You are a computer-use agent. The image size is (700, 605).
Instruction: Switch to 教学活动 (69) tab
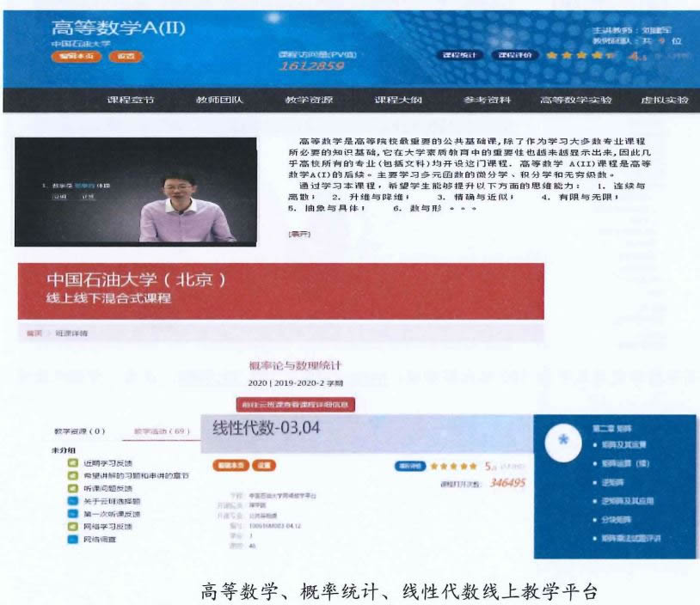tap(161, 431)
